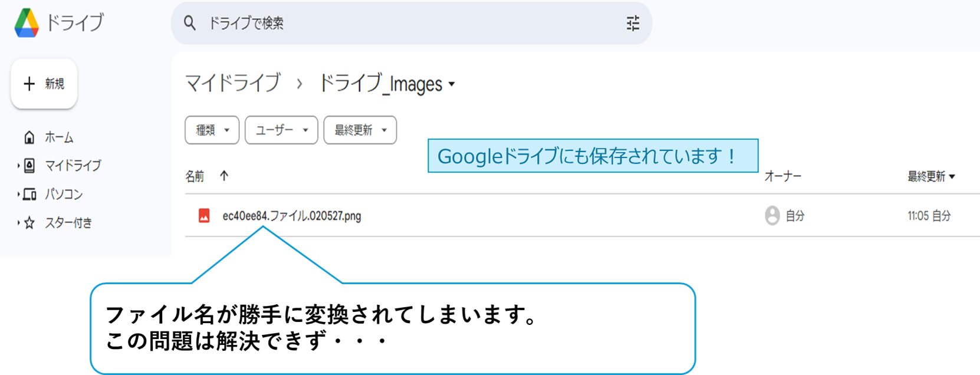This screenshot has height=375, width=980.
Task: Open the 種類 filter dropdown
Action: (x=212, y=130)
